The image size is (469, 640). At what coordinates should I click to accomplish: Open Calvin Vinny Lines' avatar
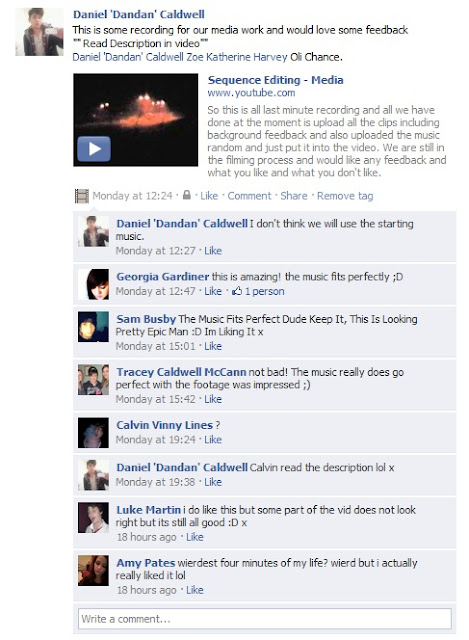[93, 433]
